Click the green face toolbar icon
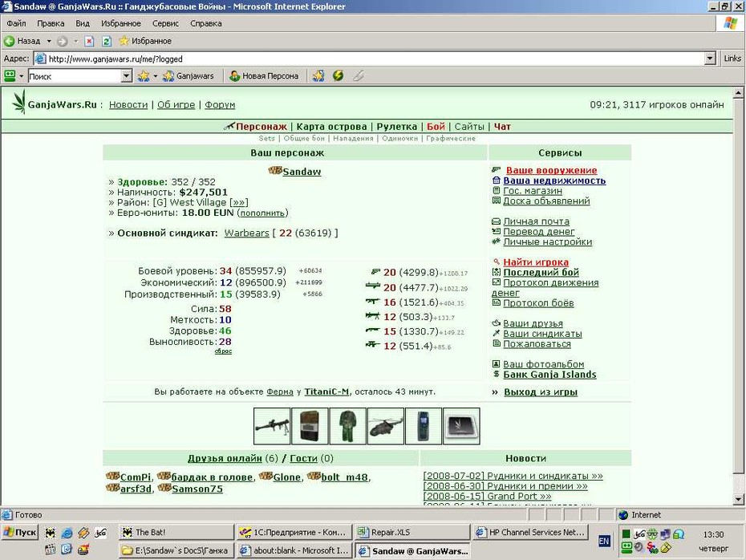Image resolution: width=746 pixels, height=560 pixels. click(x=10, y=75)
